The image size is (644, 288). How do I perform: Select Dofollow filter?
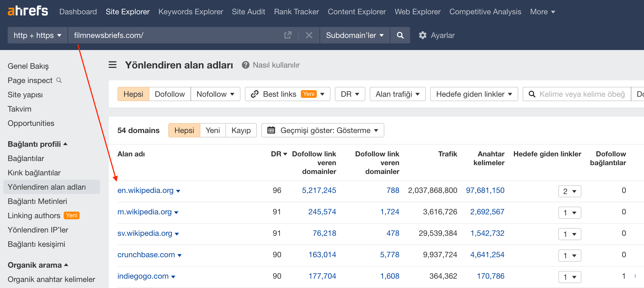tap(170, 94)
